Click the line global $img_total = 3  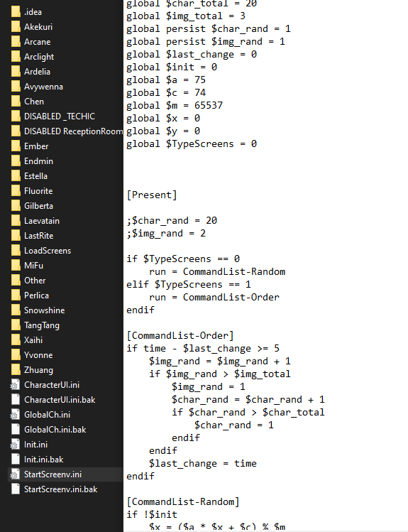coord(186,16)
